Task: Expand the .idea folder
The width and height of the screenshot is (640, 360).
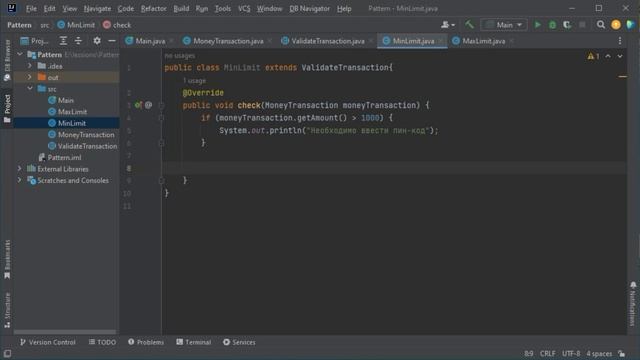Action: click(30, 66)
